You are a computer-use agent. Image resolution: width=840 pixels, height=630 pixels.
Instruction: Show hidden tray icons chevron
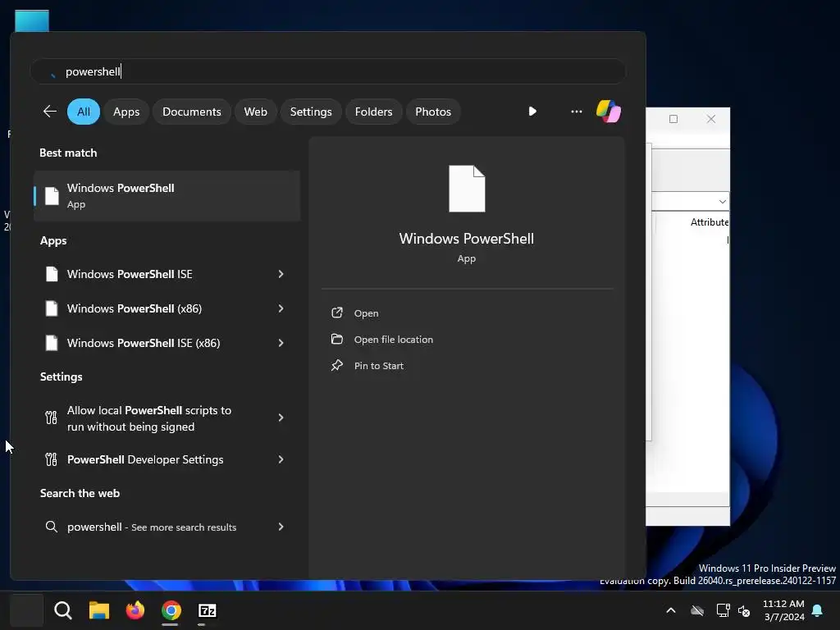click(671, 610)
